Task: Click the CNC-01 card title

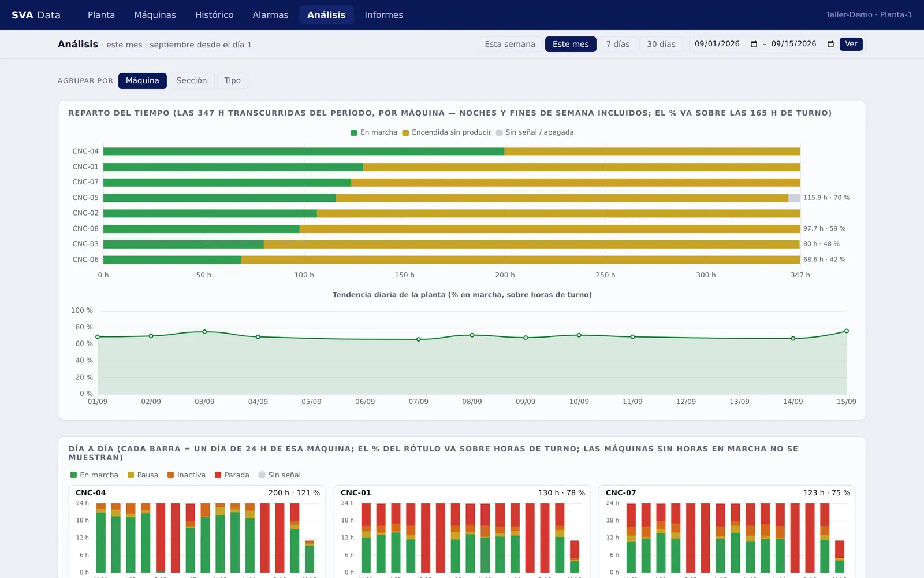Action: 356,493
